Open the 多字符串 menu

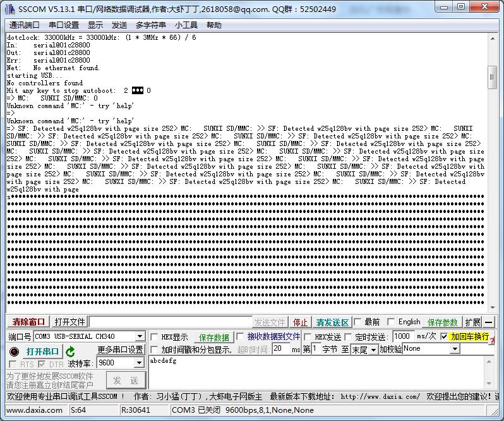click(151, 25)
